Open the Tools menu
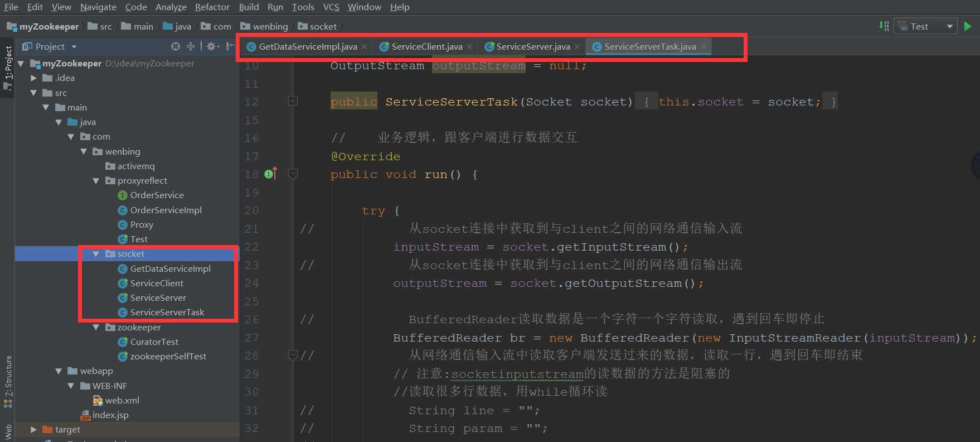This screenshot has height=442, width=980. [303, 7]
